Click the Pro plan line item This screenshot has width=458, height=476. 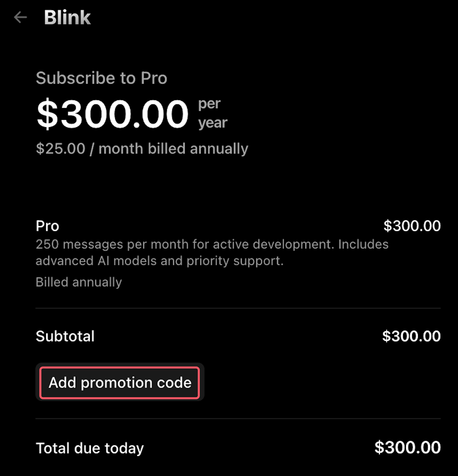pos(47,226)
